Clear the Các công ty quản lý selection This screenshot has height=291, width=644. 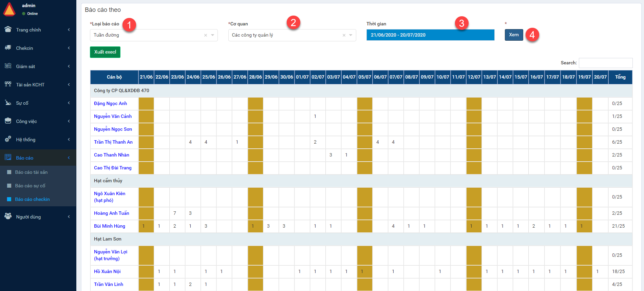pos(344,35)
